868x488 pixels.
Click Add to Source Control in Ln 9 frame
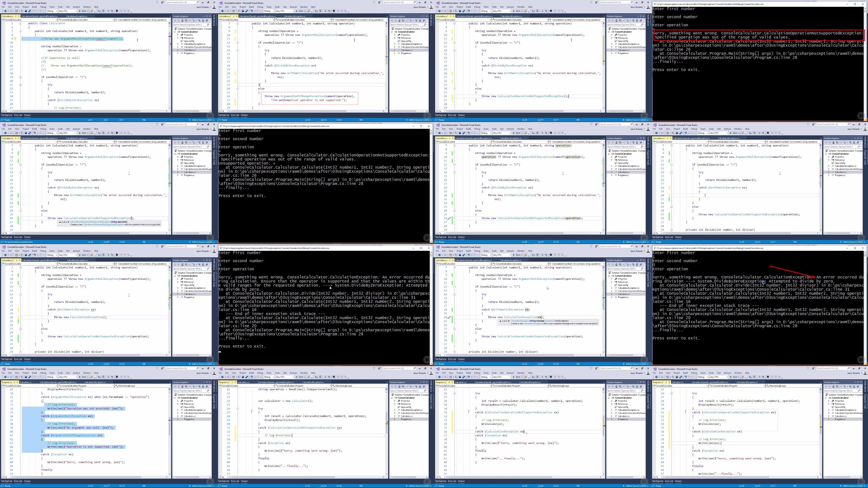pos(202,120)
